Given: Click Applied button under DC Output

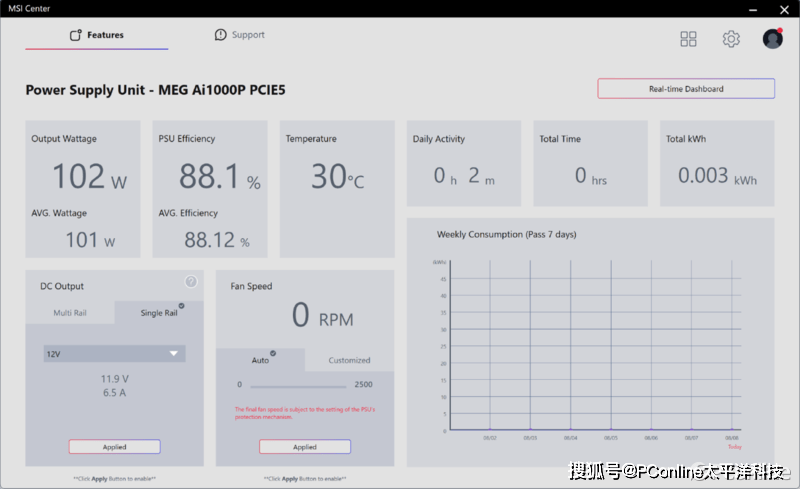Looking at the screenshot, I should (114, 447).
